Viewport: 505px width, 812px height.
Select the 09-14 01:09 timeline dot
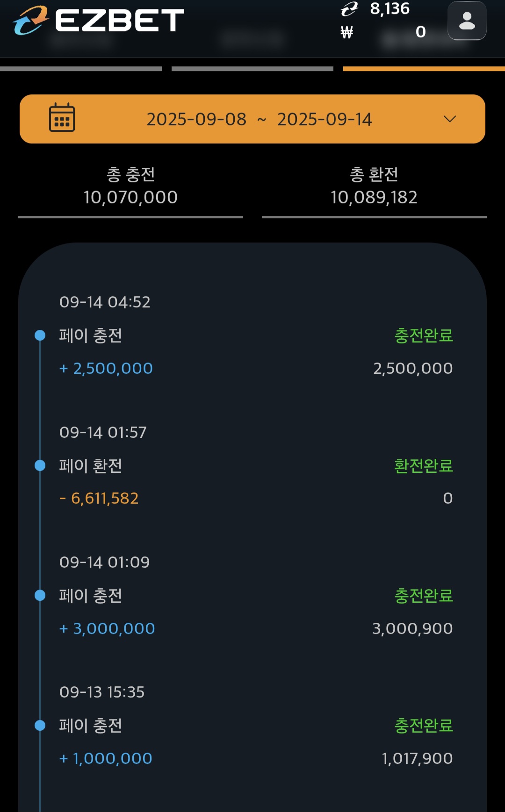point(40,595)
